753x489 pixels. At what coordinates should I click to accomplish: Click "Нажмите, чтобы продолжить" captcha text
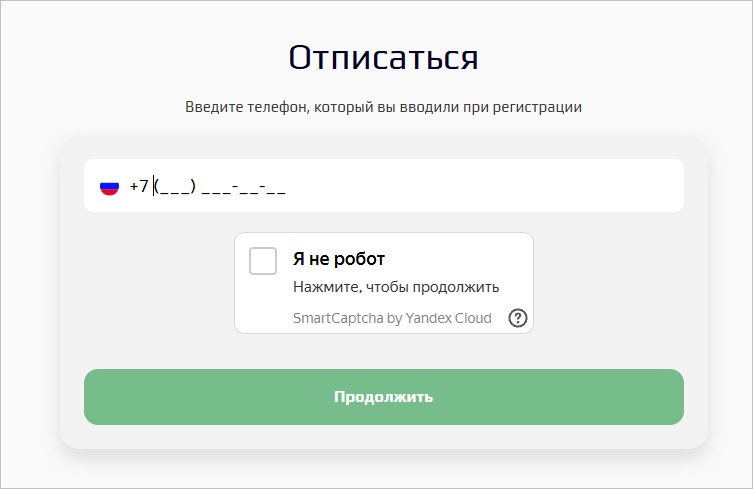396,287
